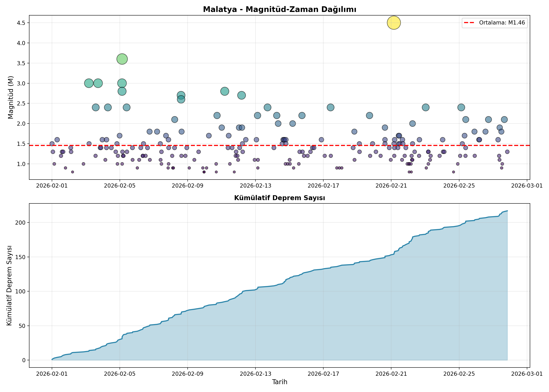The height and width of the screenshot is (392, 549).
Task: Select the "Ortalama: M1.46" legend text
Action: [502, 23]
